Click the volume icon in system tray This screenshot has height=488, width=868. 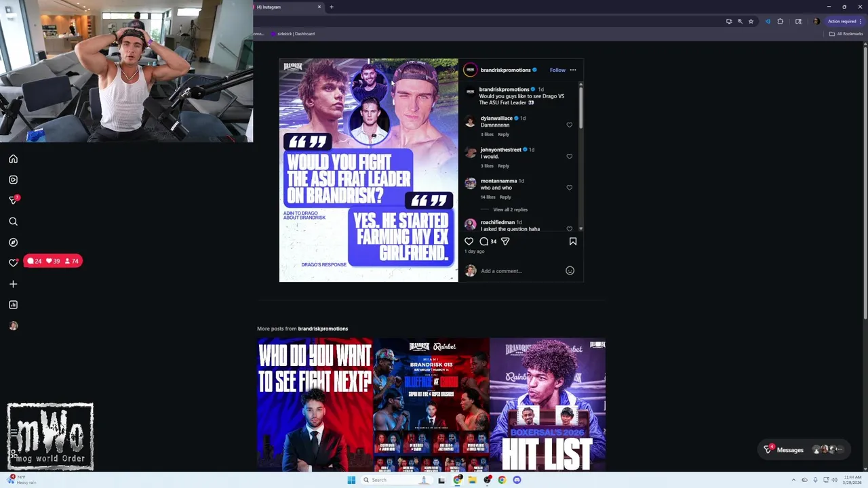pyautogui.click(x=834, y=480)
